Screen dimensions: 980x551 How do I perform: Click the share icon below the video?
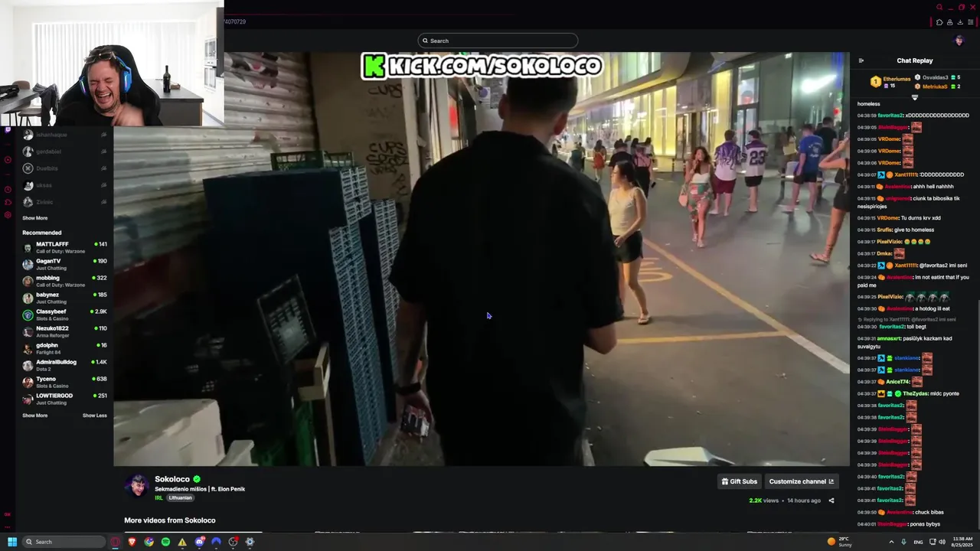tap(831, 500)
